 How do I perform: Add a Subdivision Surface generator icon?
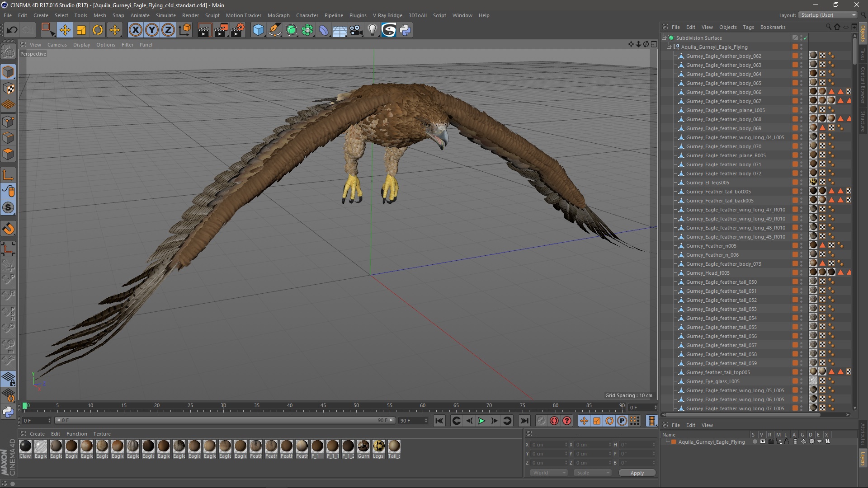pyautogui.click(x=291, y=30)
